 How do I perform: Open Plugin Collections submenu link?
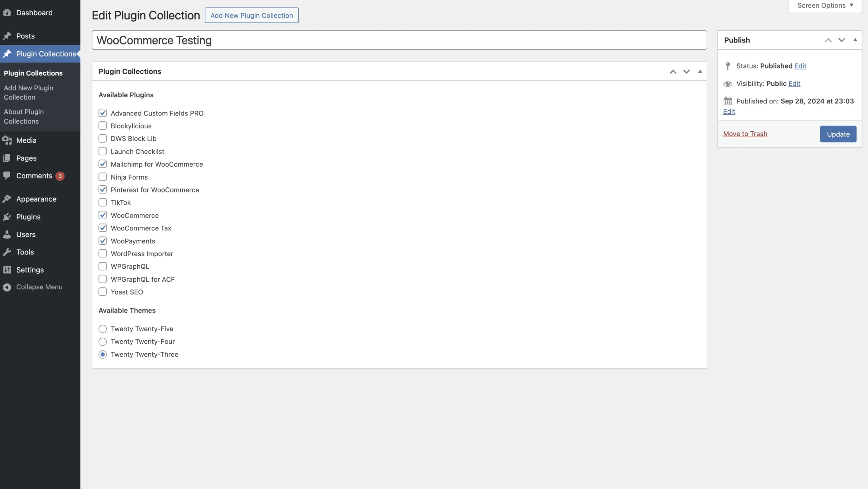[33, 73]
